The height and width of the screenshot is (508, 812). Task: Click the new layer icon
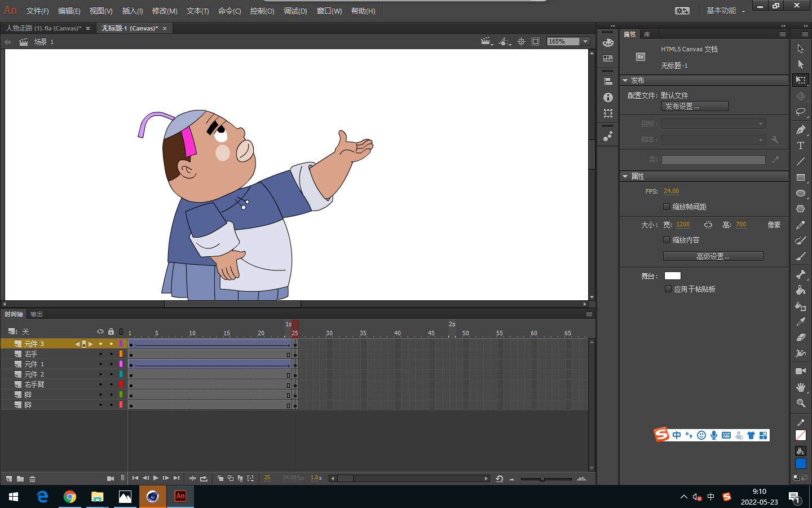pyautogui.click(x=9, y=479)
